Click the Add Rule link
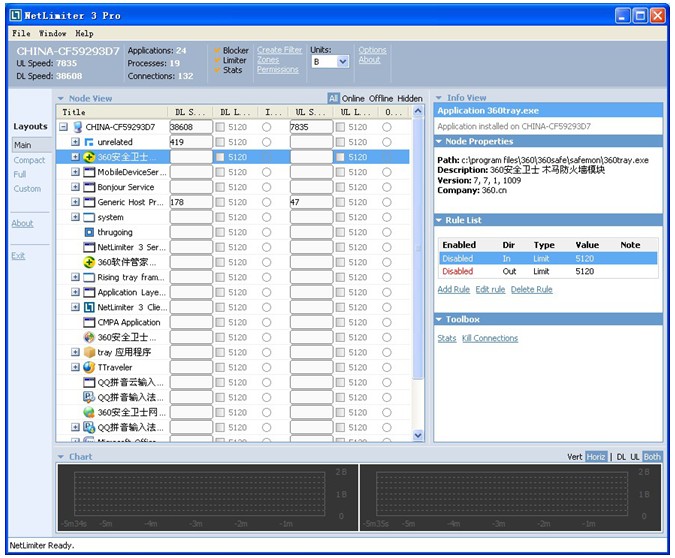675x558 pixels. (x=454, y=289)
